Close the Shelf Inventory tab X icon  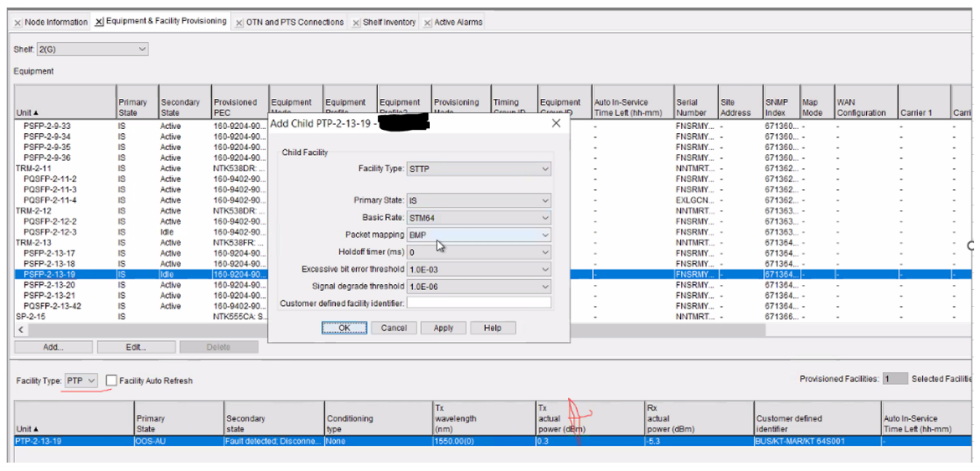(356, 23)
